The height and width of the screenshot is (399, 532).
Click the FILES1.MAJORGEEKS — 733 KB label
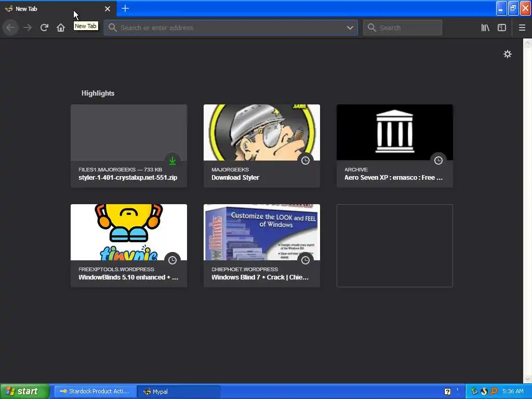pyautogui.click(x=120, y=169)
